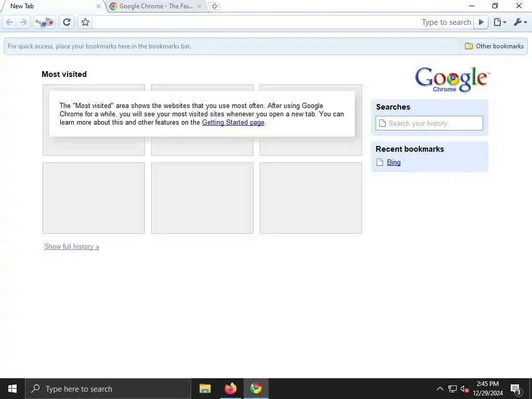This screenshot has width=532, height=399.
Task: Click the Most visited heading
Action: pyautogui.click(x=64, y=74)
